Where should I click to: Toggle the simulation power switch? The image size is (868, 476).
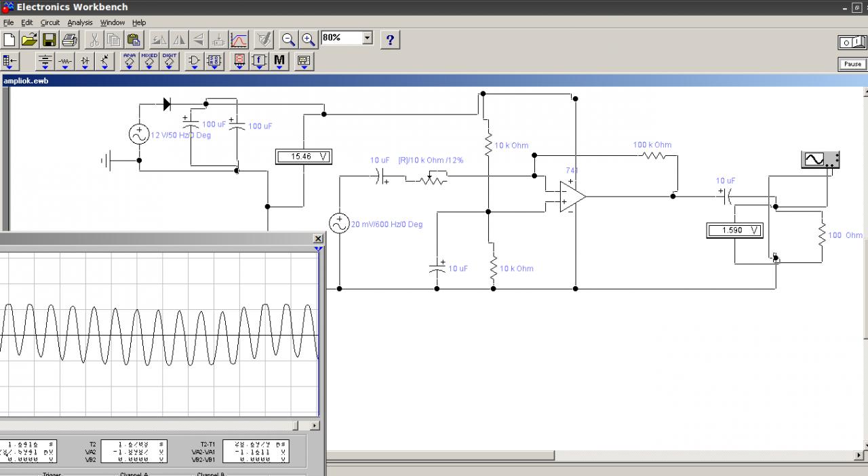tap(852, 43)
